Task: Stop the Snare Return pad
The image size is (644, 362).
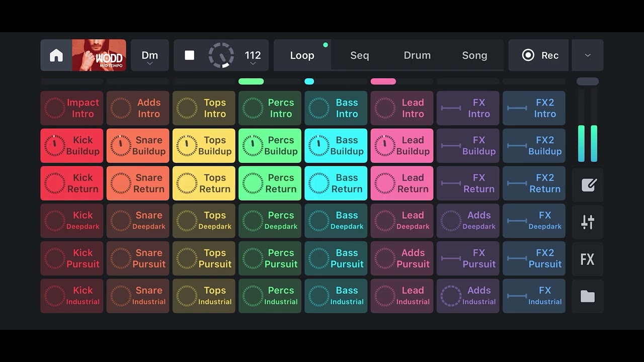Action: tap(138, 184)
